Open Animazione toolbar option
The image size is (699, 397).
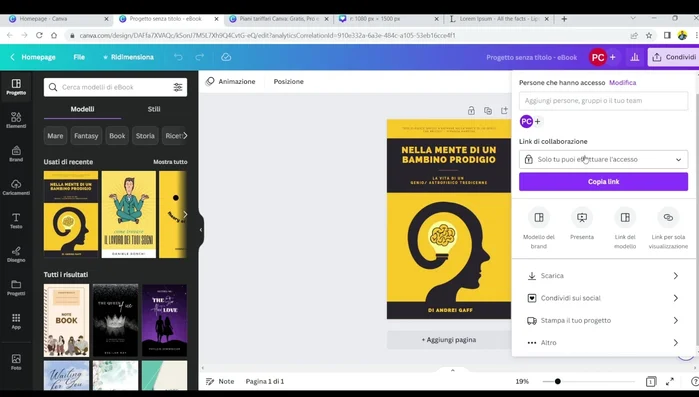[x=230, y=82]
